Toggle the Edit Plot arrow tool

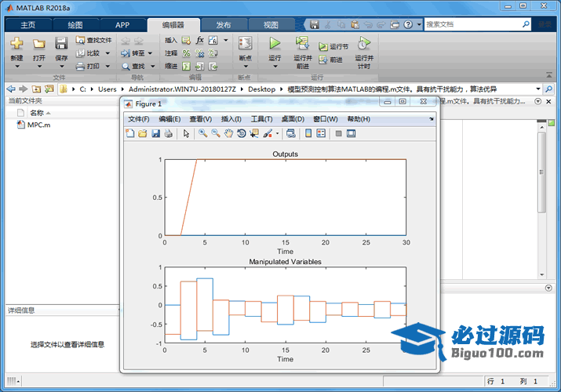186,133
